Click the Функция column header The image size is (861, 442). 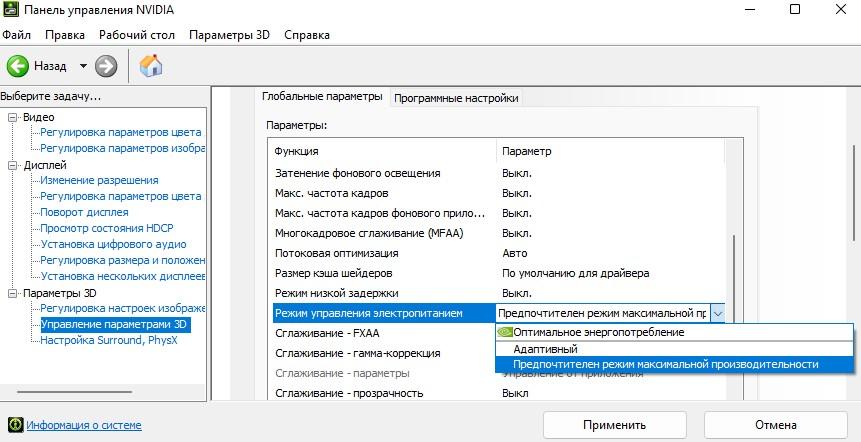(x=383, y=151)
